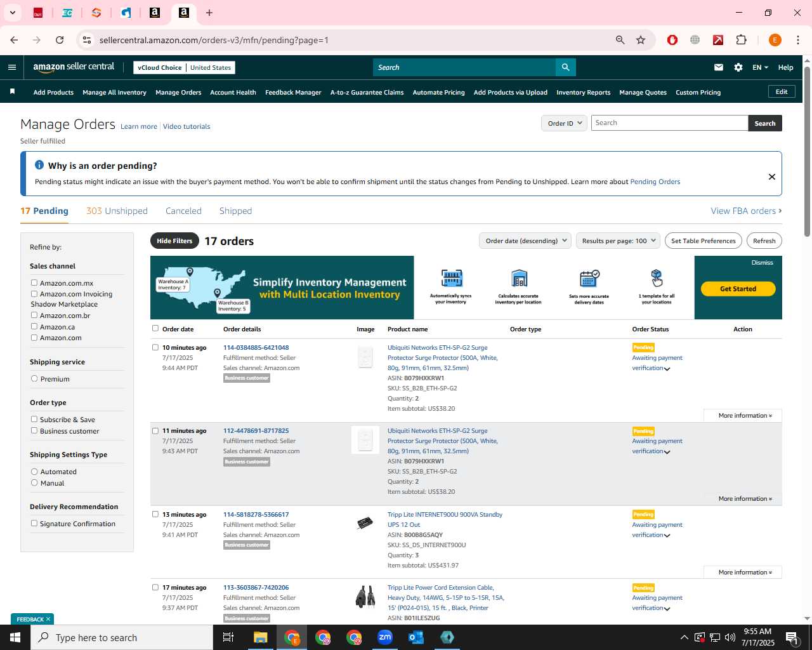
Task: Bookmark this page with star icon
Action: pyautogui.click(x=641, y=40)
